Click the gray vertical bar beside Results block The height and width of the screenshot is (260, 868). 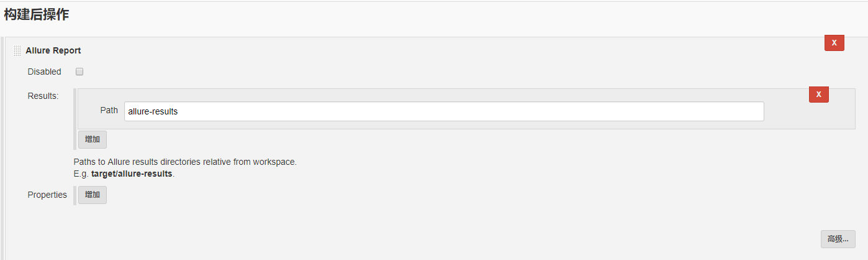(x=75, y=119)
